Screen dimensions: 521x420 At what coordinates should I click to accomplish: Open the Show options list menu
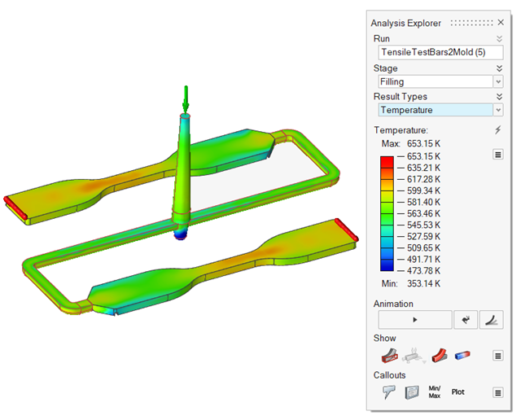[x=497, y=356]
